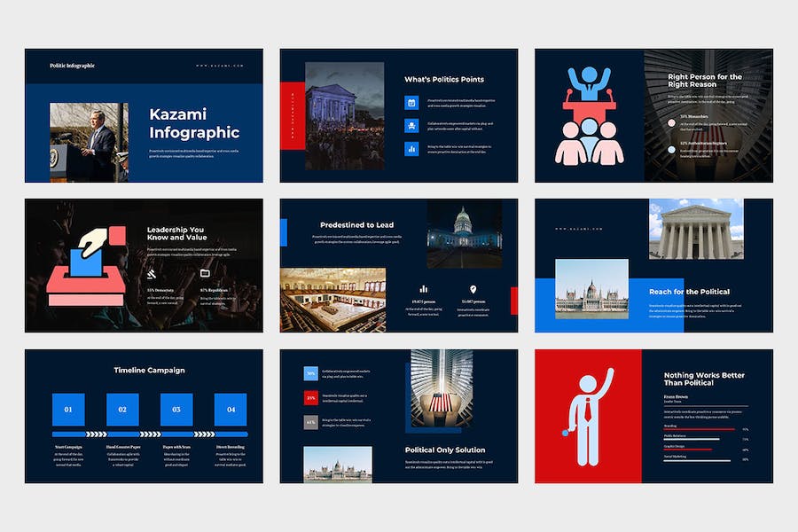
Task: Click the Timeline Campaign heading
Action: 149,370
